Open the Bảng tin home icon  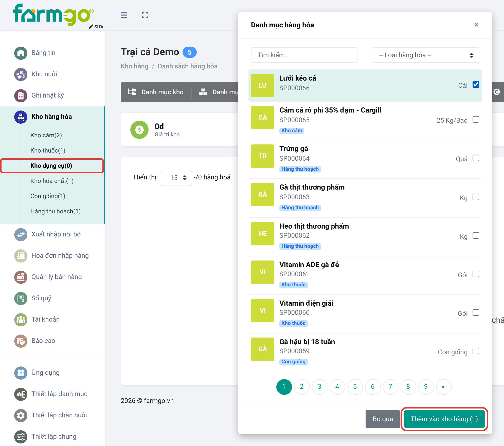coord(21,53)
